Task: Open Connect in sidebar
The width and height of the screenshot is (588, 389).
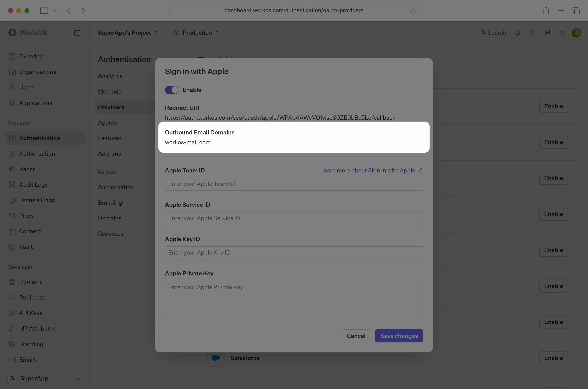Action: (x=45, y=231)
